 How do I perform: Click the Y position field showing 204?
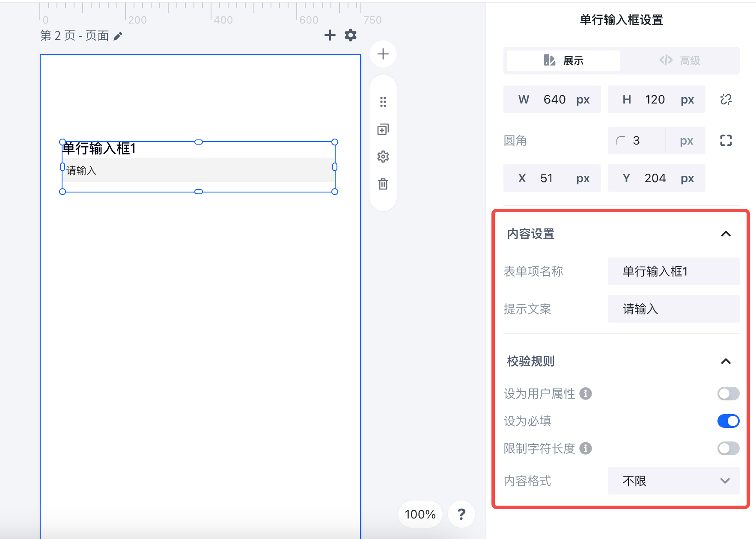coord(656,178)
